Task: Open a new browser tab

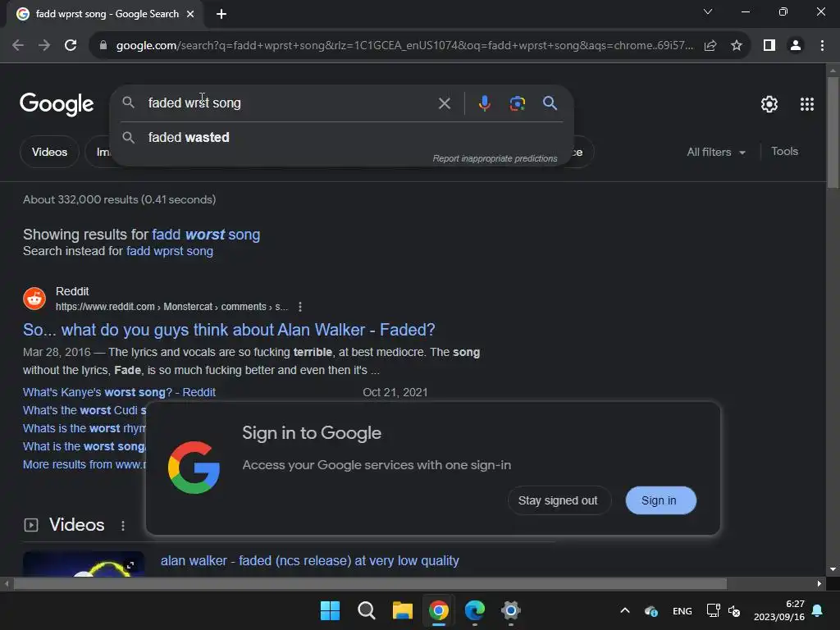Action: 221,15
